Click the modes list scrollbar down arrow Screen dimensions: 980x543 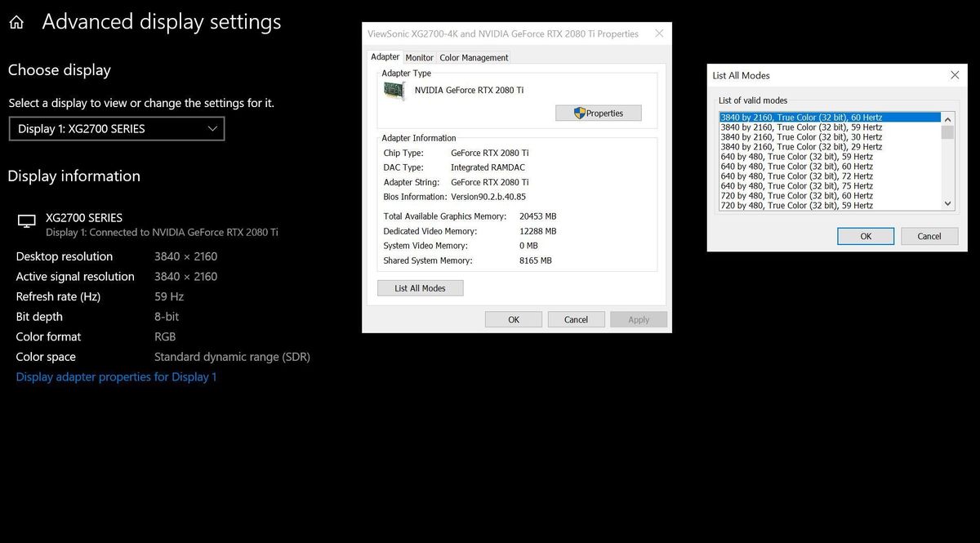coord(948,203)
